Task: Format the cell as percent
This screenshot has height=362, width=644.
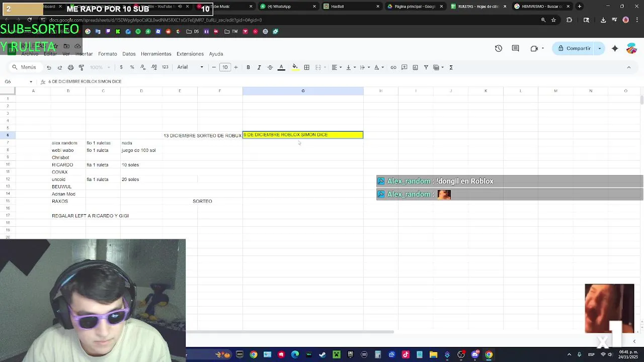Action: pyautogui.click(x=132, y=67)
